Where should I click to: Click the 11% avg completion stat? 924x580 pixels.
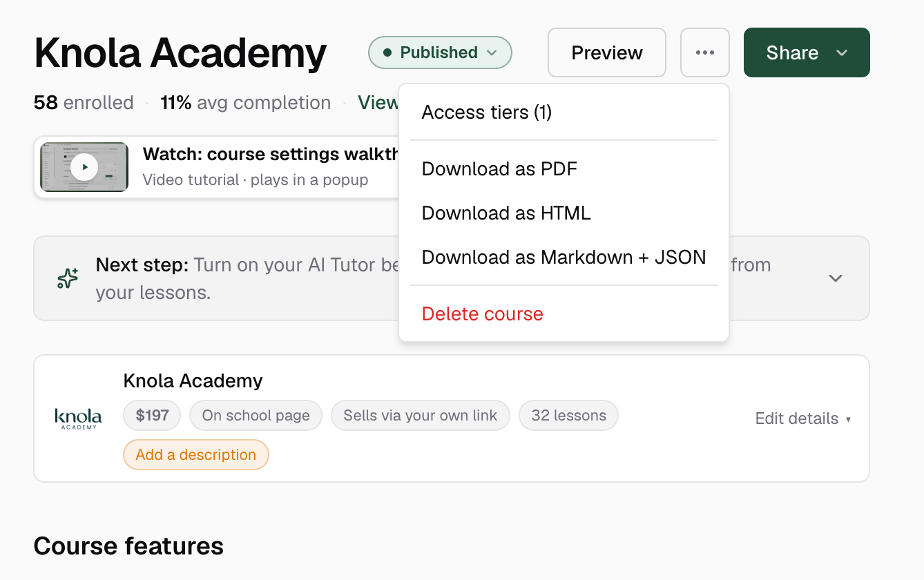point(246,103)
